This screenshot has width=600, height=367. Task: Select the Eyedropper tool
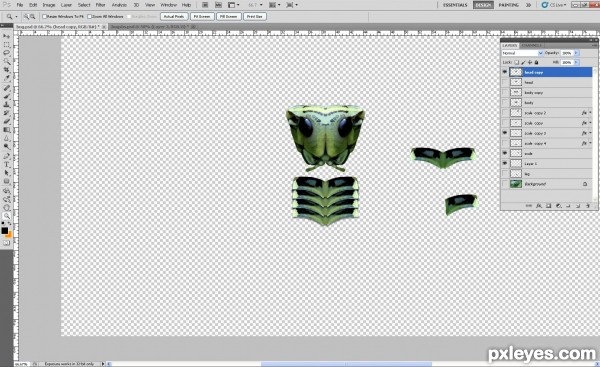click(7, 78)
